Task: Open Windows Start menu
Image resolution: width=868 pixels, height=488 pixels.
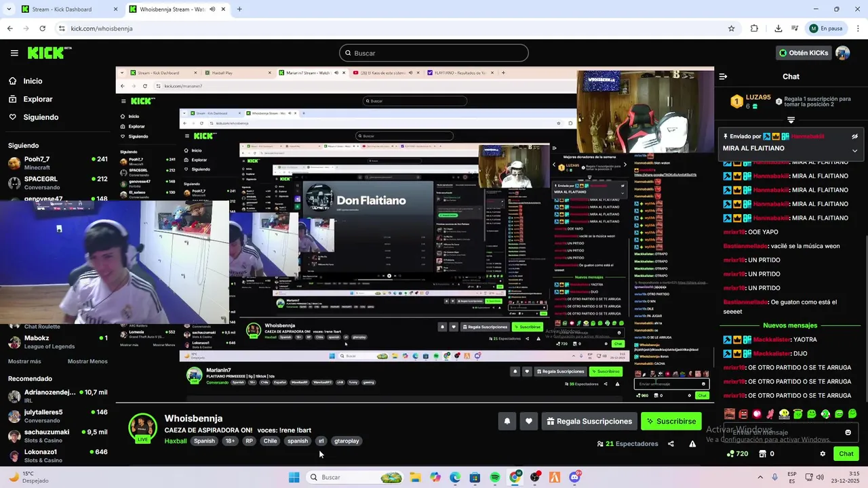Action: (x=294, y=477)
